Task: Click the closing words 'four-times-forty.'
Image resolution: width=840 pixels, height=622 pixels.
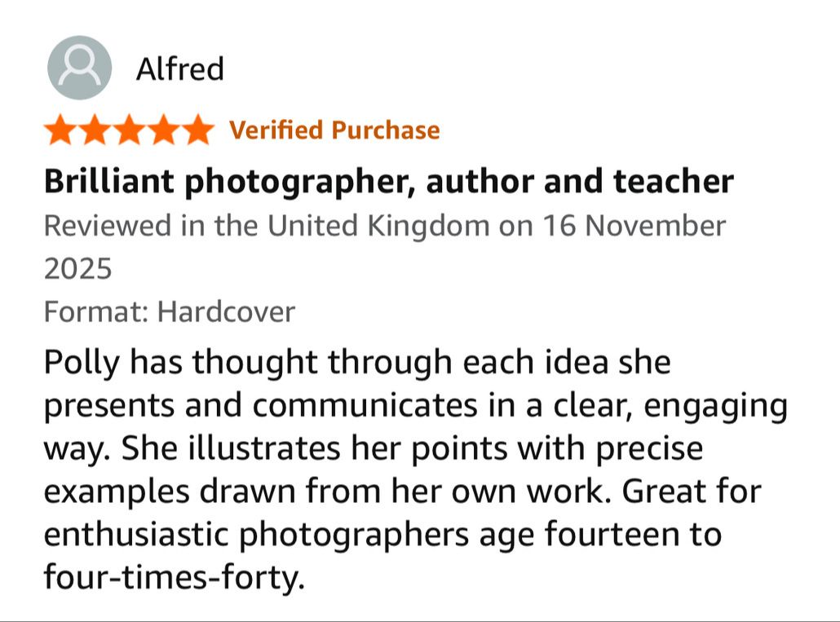Action: (x=174, y=577)
